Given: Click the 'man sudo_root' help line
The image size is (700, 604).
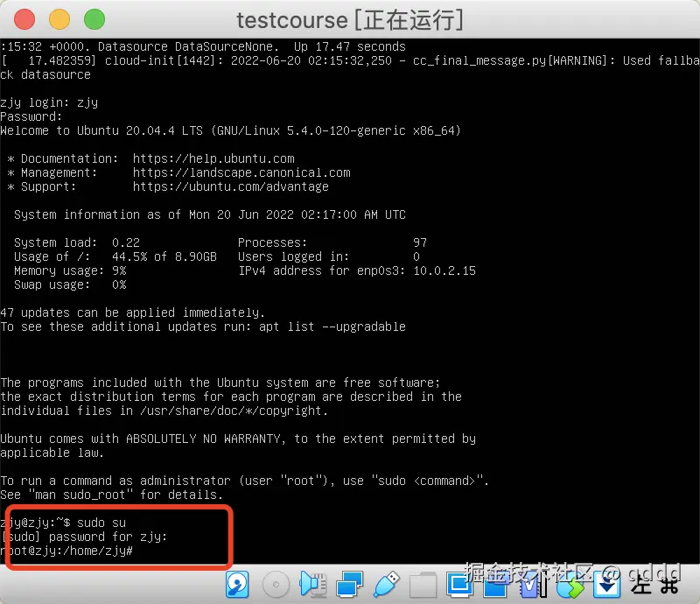Looking at the screenshot, I should [x=112, y=495].
